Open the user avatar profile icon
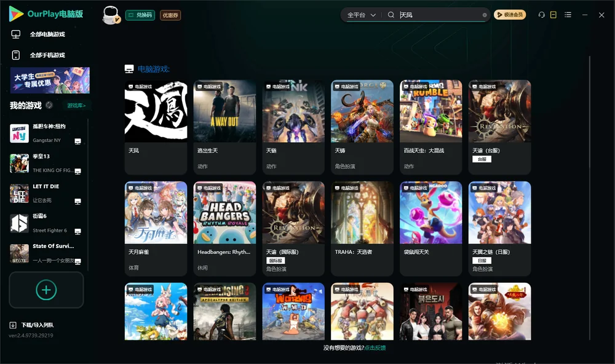This screenshot has width=615, height=364. pyautogui.click(x=111, y=15)
